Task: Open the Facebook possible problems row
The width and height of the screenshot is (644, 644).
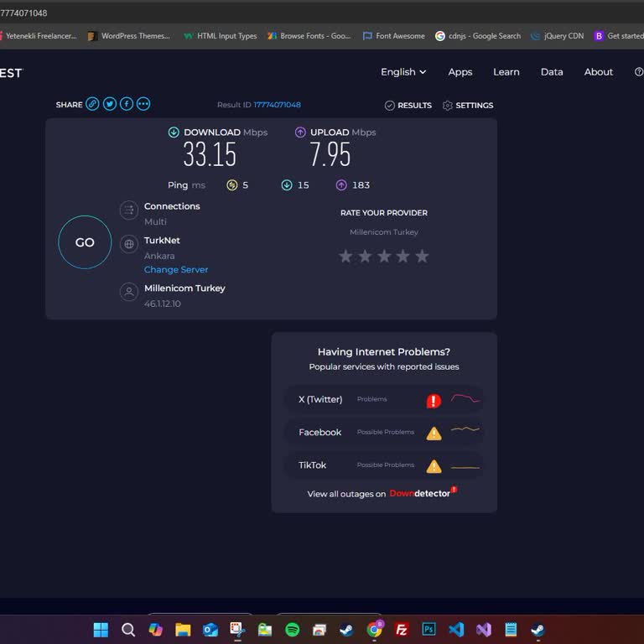Action: [384, 432]
